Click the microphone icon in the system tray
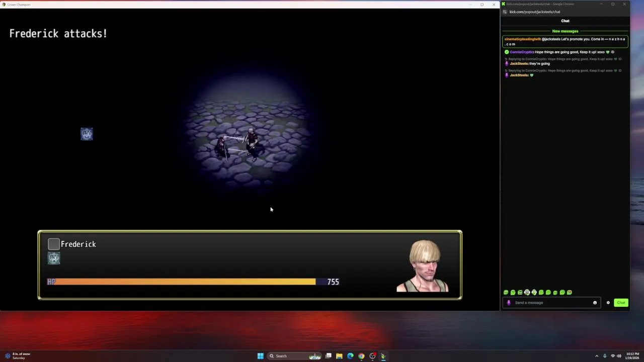 click(605, 356)
